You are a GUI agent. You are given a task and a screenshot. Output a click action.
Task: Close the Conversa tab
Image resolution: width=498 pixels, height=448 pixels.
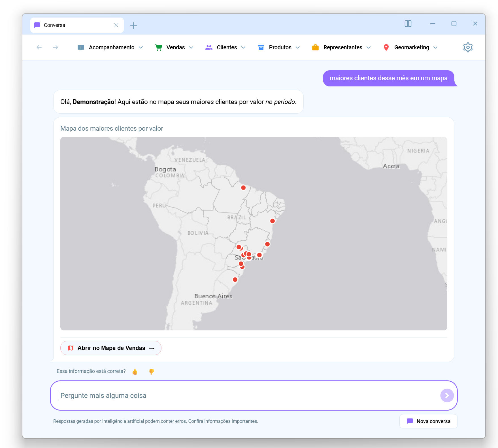pos(116,25)
